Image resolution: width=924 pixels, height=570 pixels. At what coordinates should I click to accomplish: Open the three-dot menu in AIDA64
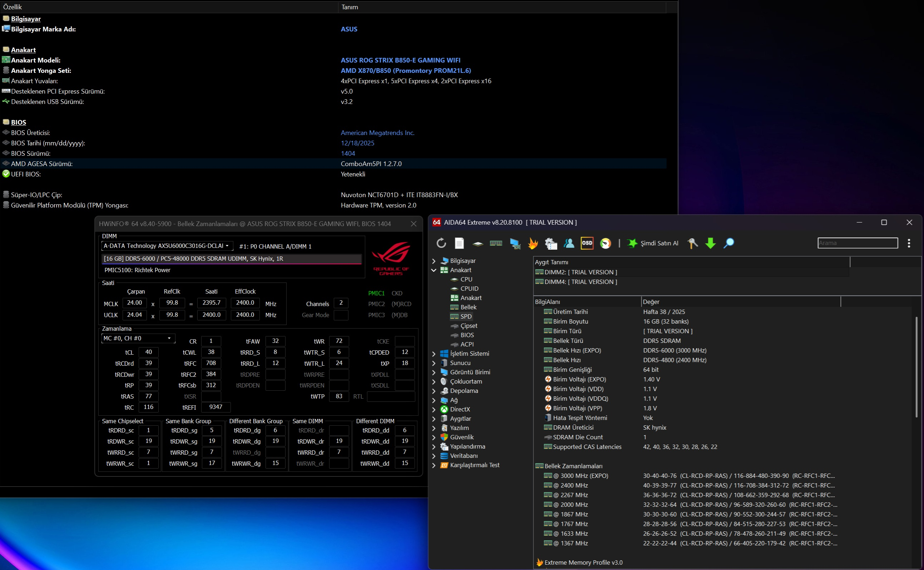(x=909, y=243)
